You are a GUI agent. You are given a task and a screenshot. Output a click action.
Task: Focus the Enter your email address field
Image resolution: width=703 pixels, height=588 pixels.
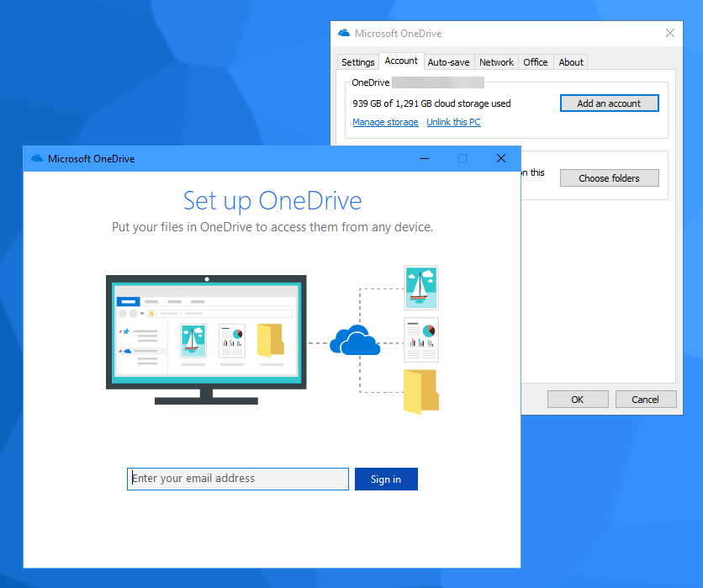point(238,479)
